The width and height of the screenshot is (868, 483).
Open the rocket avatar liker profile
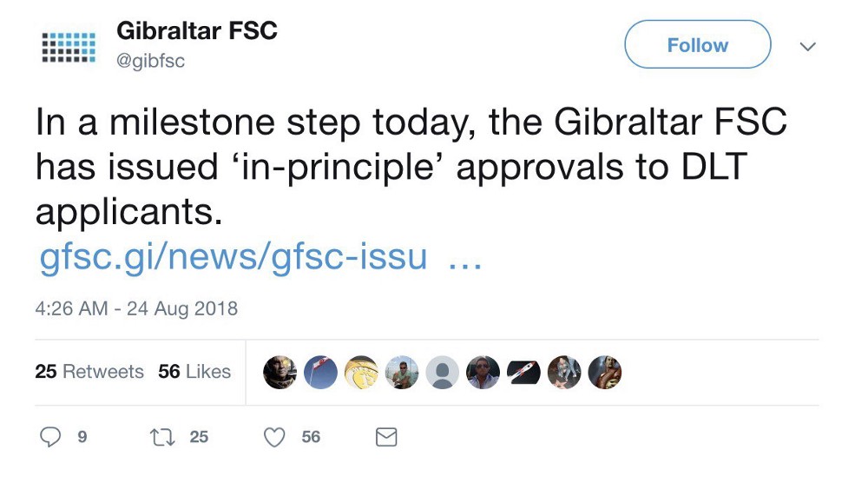click(x=523, y=372)
